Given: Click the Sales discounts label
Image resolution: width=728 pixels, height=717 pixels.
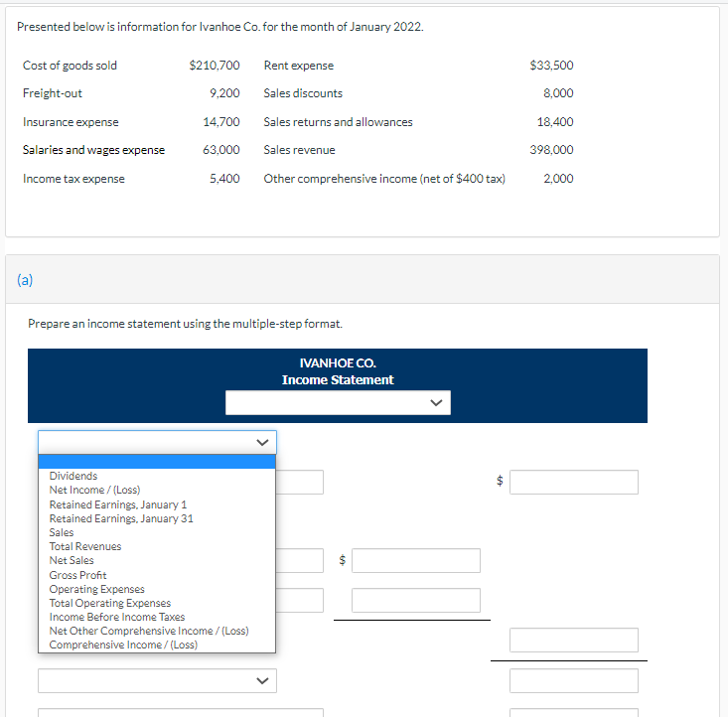Looking at the screenshot, I should [x=303, y=93].
